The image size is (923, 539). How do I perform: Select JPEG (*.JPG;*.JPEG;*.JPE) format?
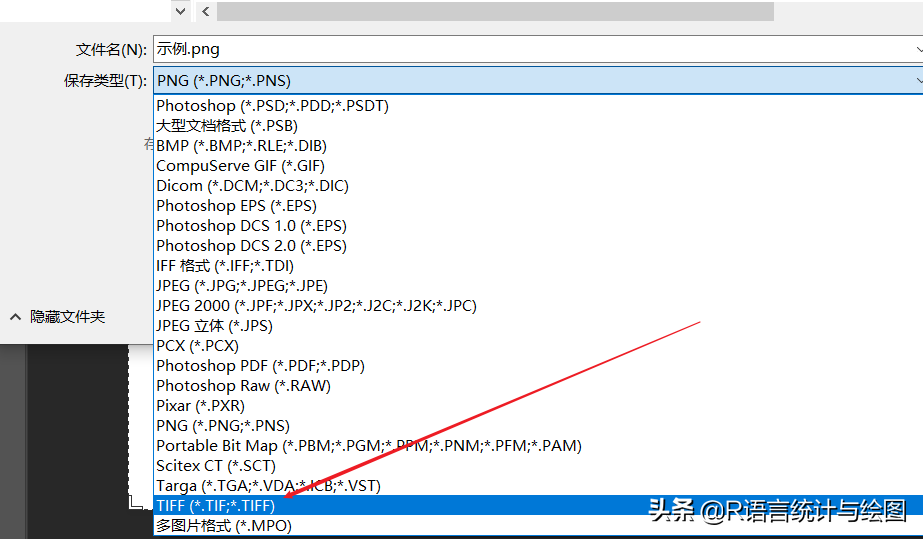(538, 286)
